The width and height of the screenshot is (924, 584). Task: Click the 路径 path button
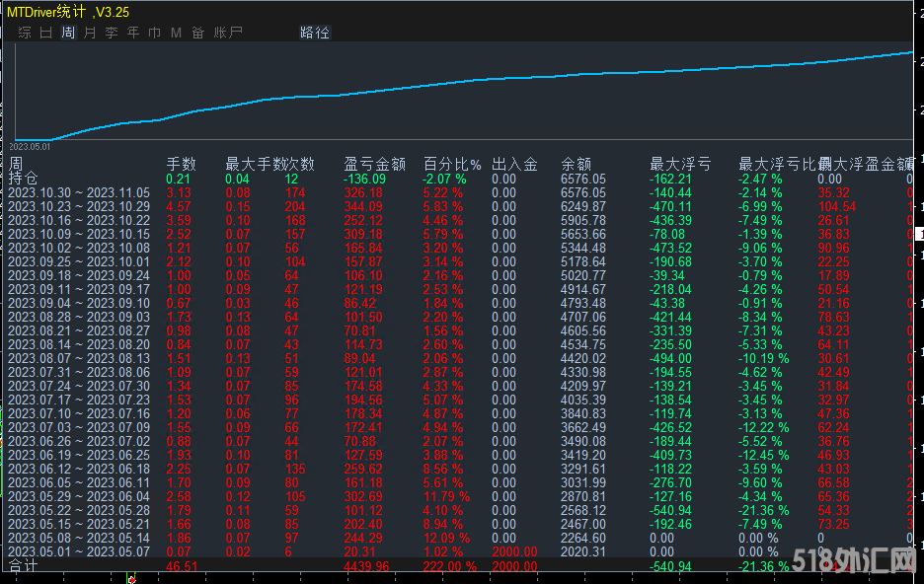tap(315, 33)
